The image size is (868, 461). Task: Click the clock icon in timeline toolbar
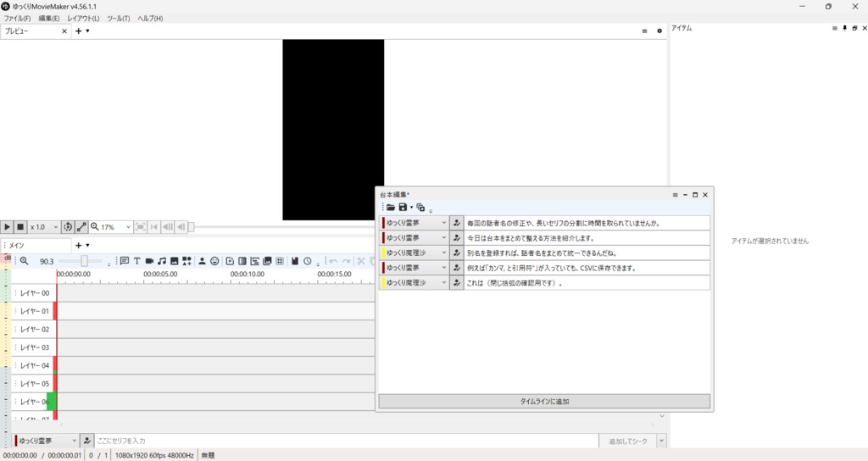point(308,261)
